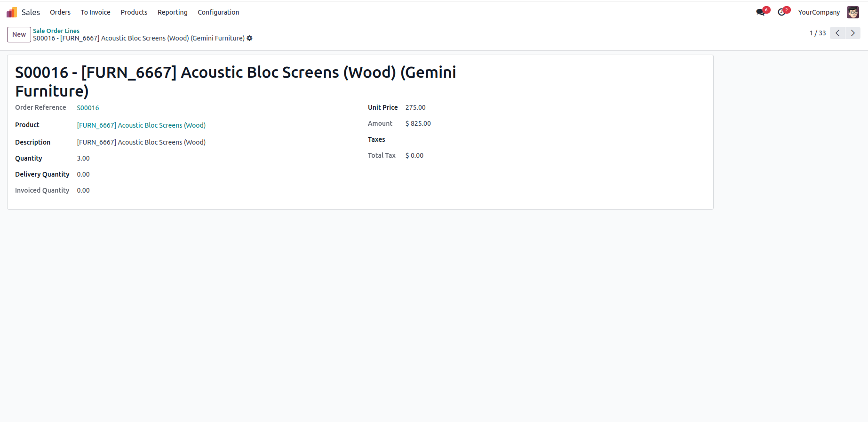Open the gear actions menu icon
868x422 pixels.
[250, 38]
